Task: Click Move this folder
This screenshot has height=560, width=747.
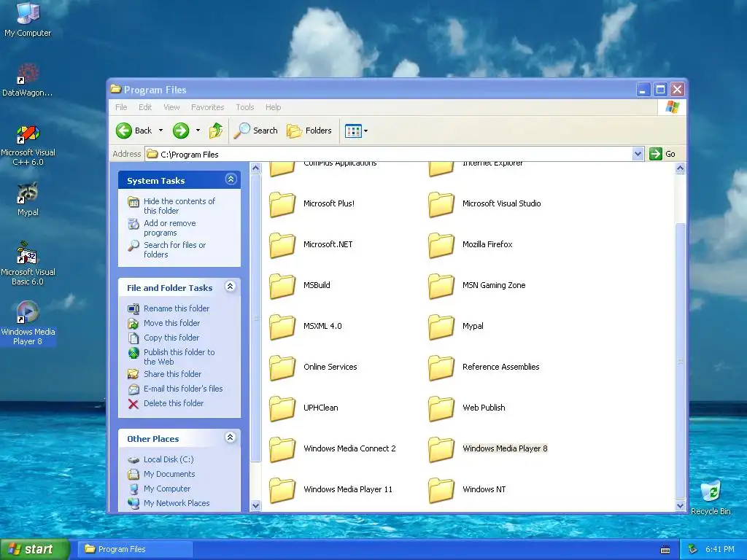Action: 172,323
